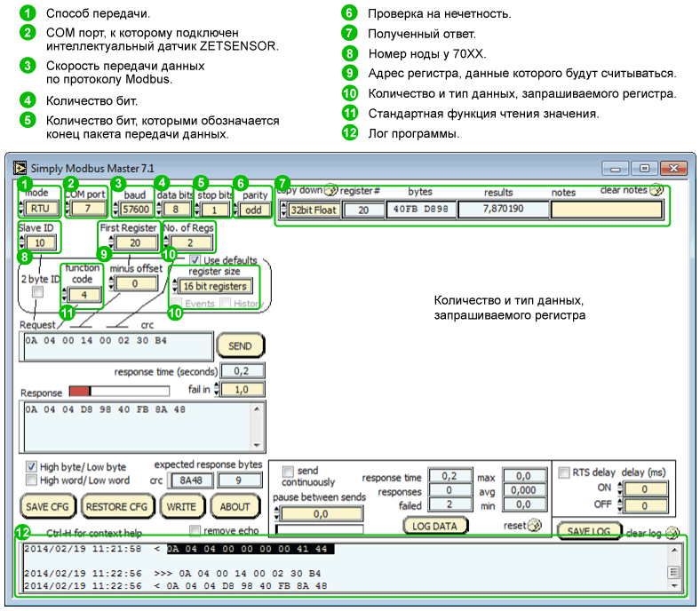Open the 16 bit registers size selector
Viewport: 700px width, 611px height.
click(213, 286)
